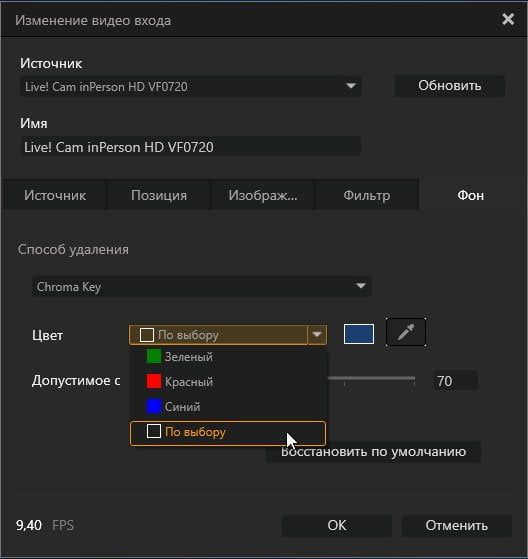Expand the Chroma Key removal method dropdown
The image size is (528, 559).
coord(202,286)
